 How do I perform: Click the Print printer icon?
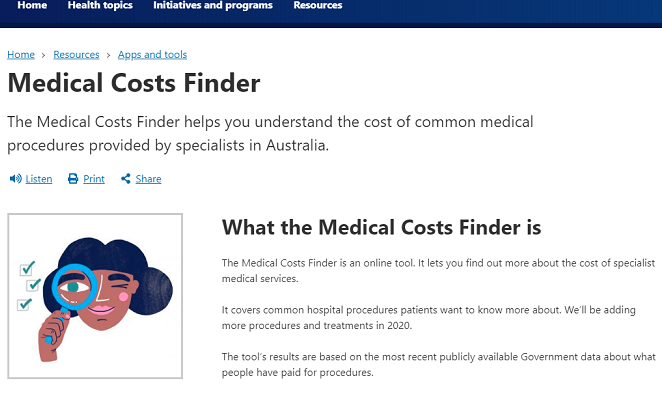73,179
